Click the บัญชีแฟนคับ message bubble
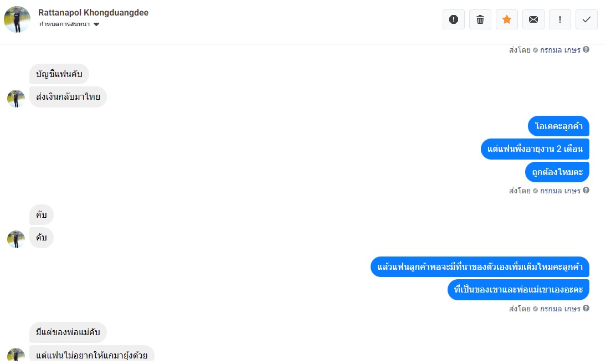This screenshot has width=606, height=364. click(59, 74)
